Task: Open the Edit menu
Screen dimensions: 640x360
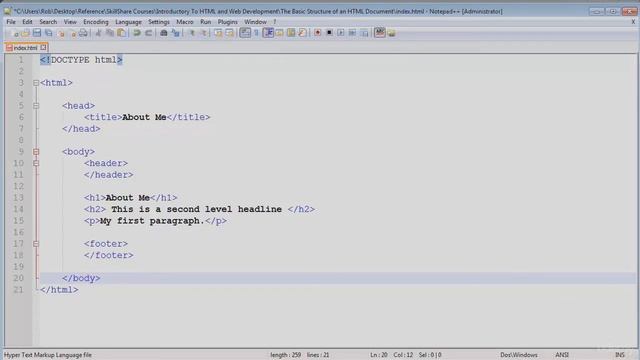Action: pos(27,22)
